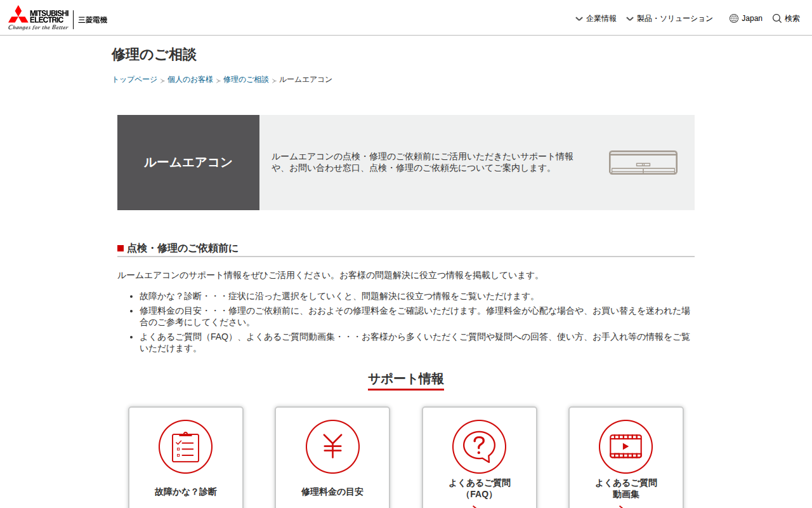Click the checklist clipboard diagnosis icon
The width and height of the screenshot is (812, 508).
[185, 446]
